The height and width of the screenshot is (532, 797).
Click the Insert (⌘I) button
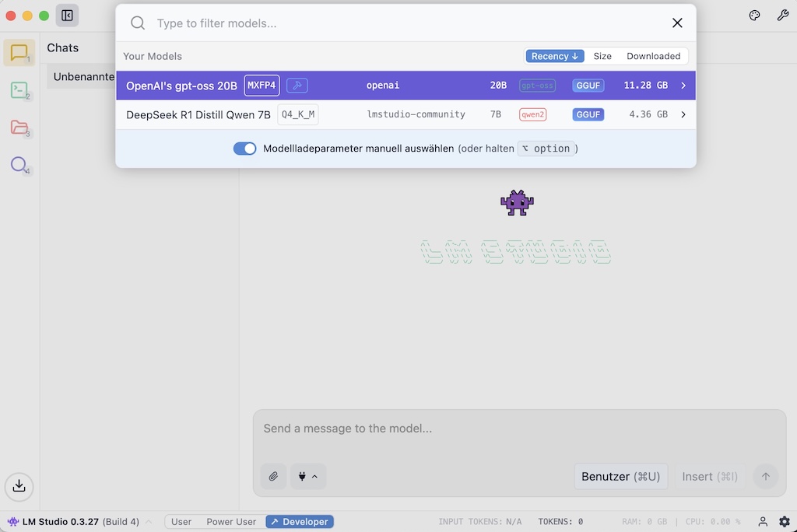(710, 476)
